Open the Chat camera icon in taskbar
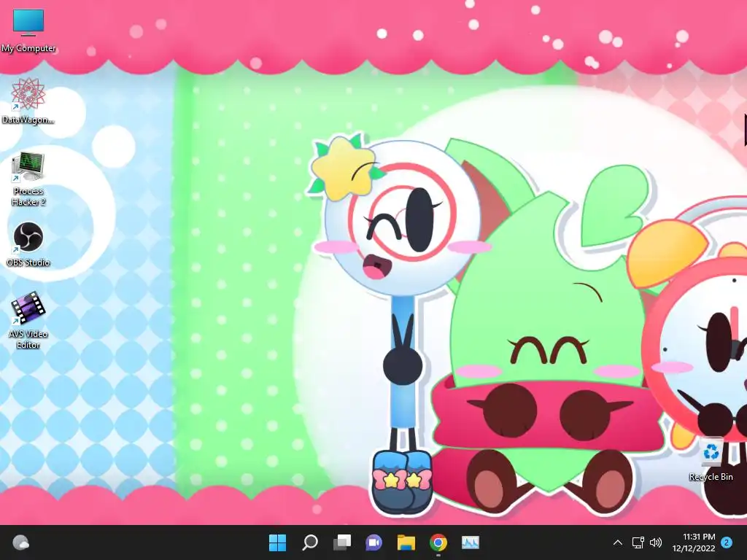 pos(373,542)
